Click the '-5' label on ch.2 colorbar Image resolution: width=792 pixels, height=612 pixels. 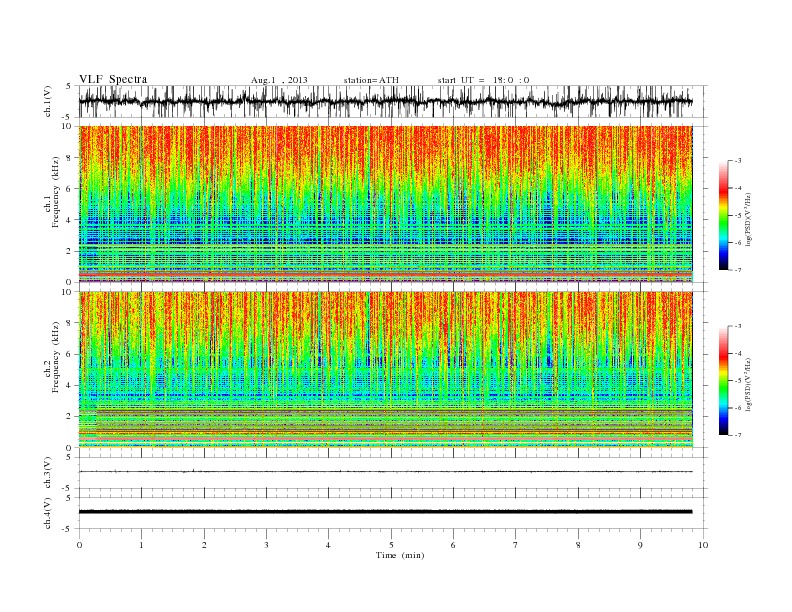(738, 381)
